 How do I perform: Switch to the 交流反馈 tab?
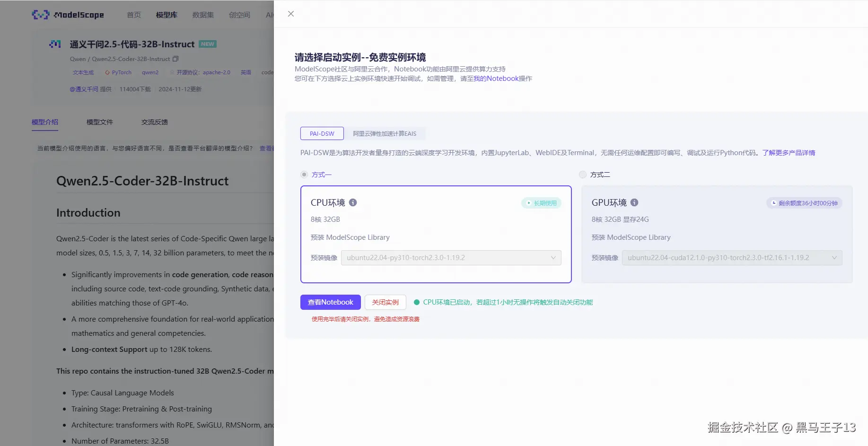coord(155,122)
